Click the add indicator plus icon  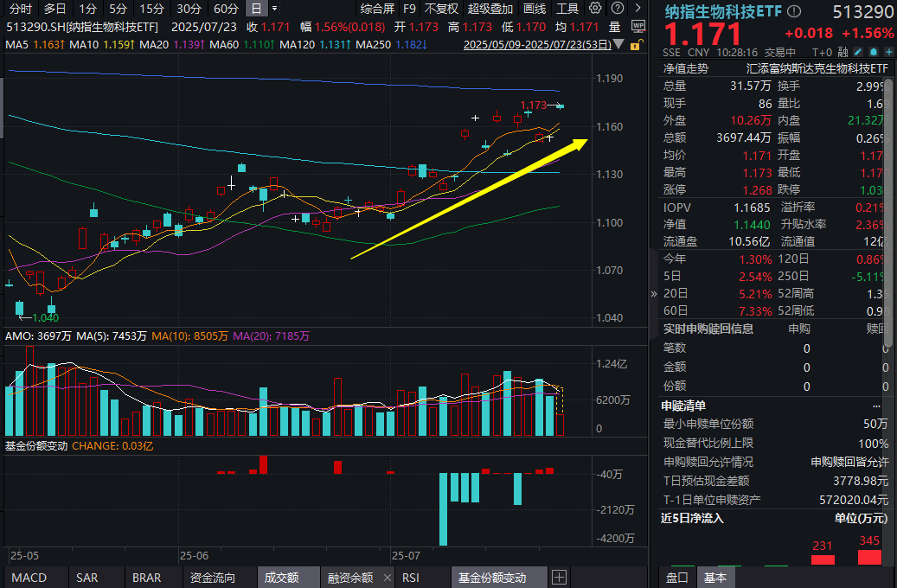tap(559, 577)
